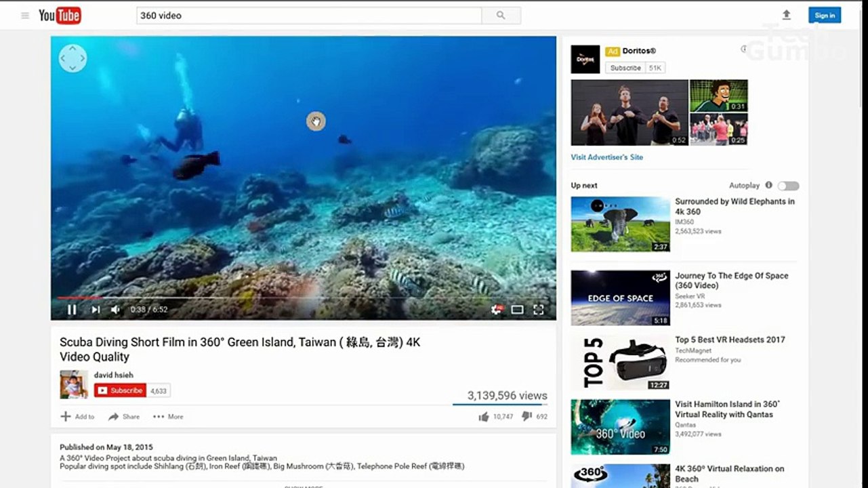
Task: Open the Doritos channel logo
Action: 585,60
